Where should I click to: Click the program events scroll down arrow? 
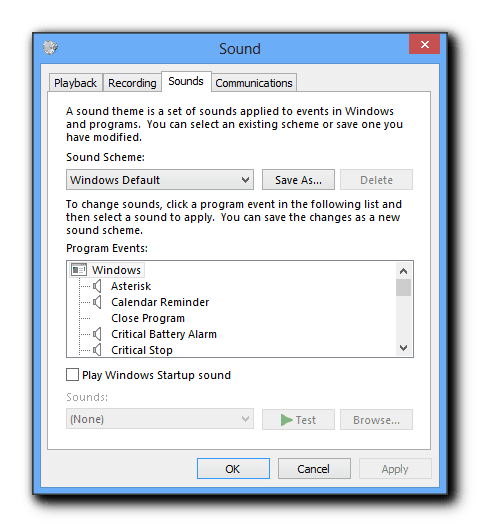403,347
